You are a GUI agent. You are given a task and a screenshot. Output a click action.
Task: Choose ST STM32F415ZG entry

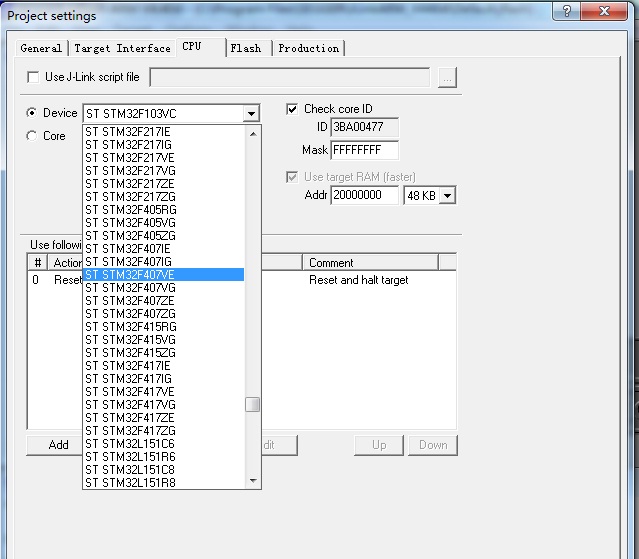163,353
